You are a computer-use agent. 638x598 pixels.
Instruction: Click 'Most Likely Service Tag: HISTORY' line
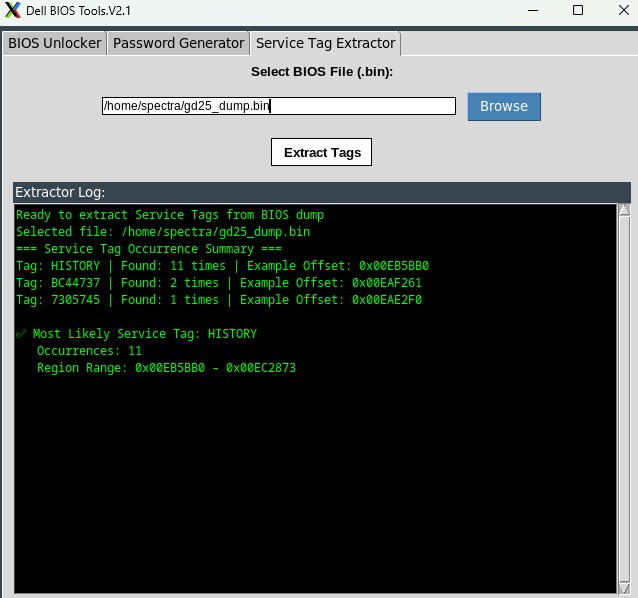pyautogui.click(x=136, y=334)
